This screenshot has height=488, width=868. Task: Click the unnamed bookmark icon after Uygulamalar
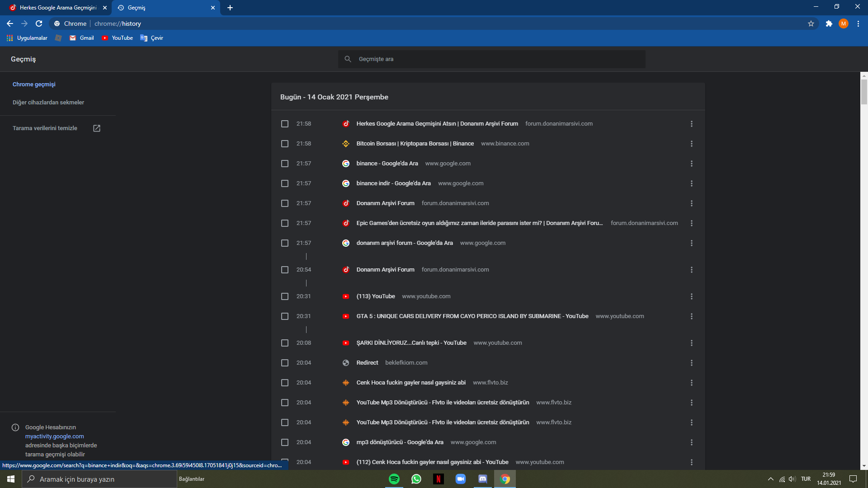point(58,38)
